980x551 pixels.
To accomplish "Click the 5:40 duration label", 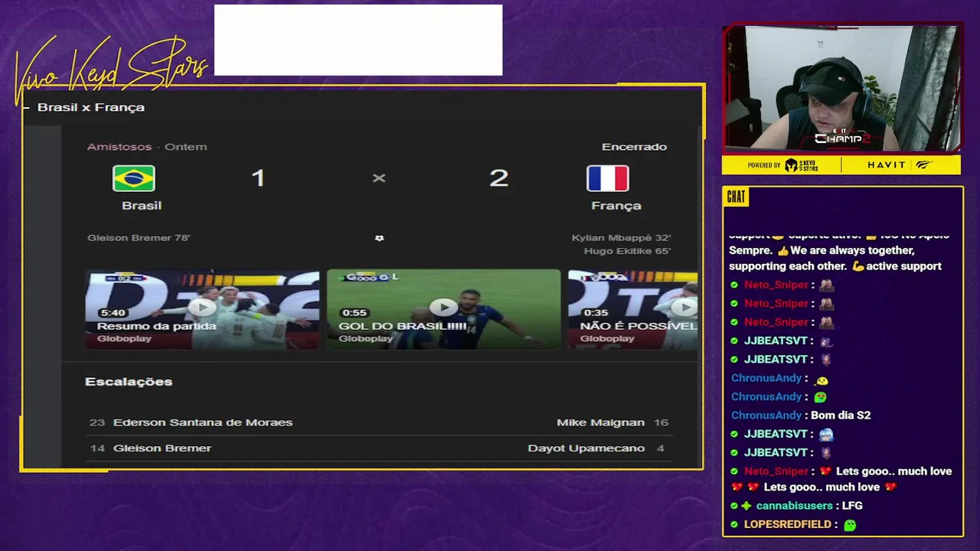I will (113, 313).
